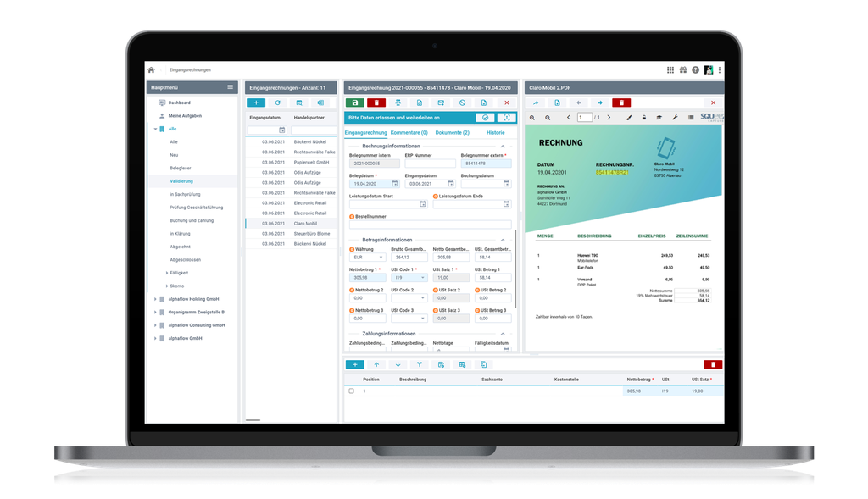The image size is (868, 499).
Task: Click the ERP Nummer input field
Action: point(430,164)
